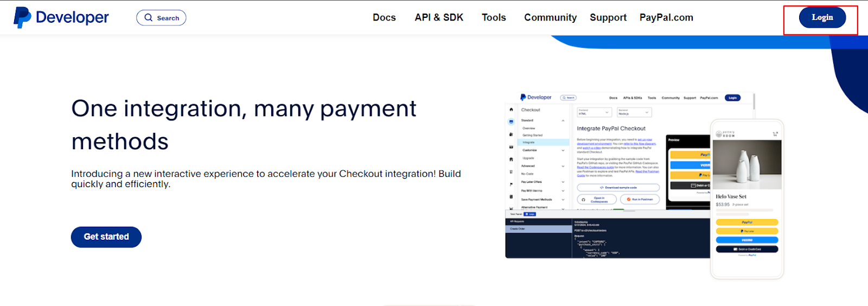868x306 pixels.
Task: Open the Tools menu
Action: tap(494, 17)
